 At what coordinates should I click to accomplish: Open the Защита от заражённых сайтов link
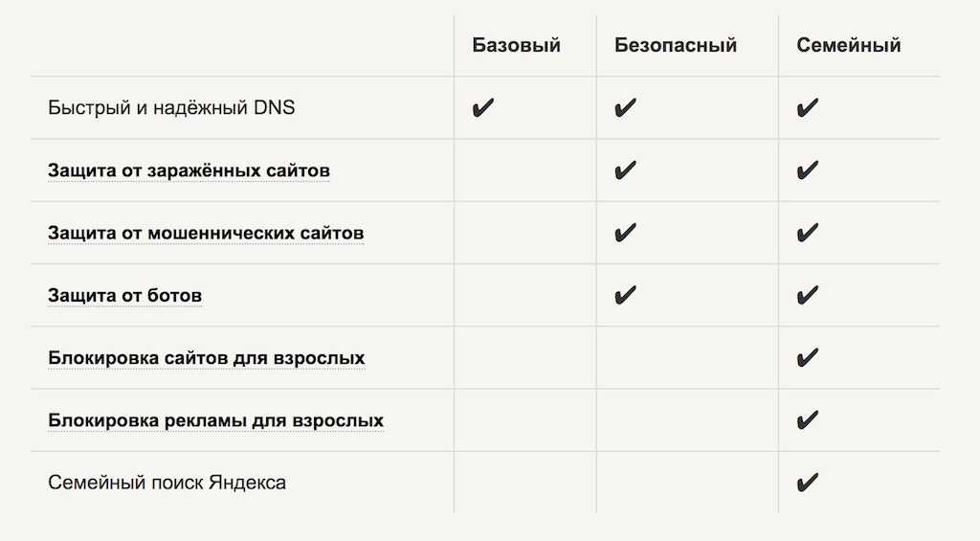[189, 170]
